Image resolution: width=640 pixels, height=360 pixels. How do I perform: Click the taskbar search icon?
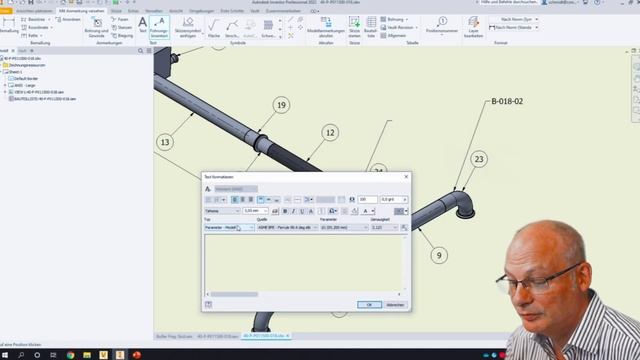[21, 355]
